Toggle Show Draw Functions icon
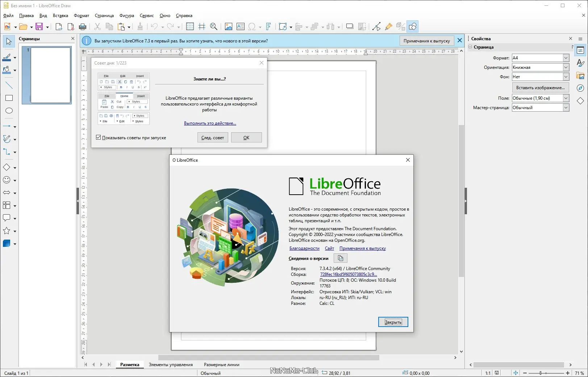The height and width of the screenshot is (377, 588). 413,26
